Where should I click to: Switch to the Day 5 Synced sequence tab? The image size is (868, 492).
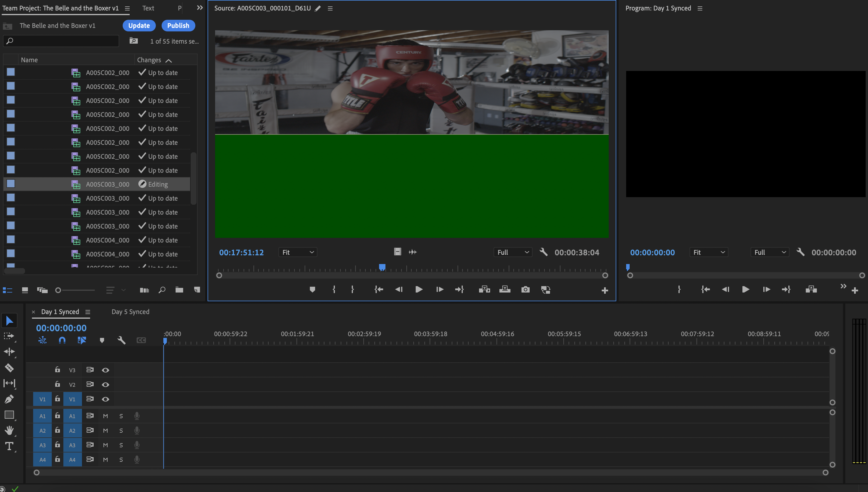click(x=130, y=311)
